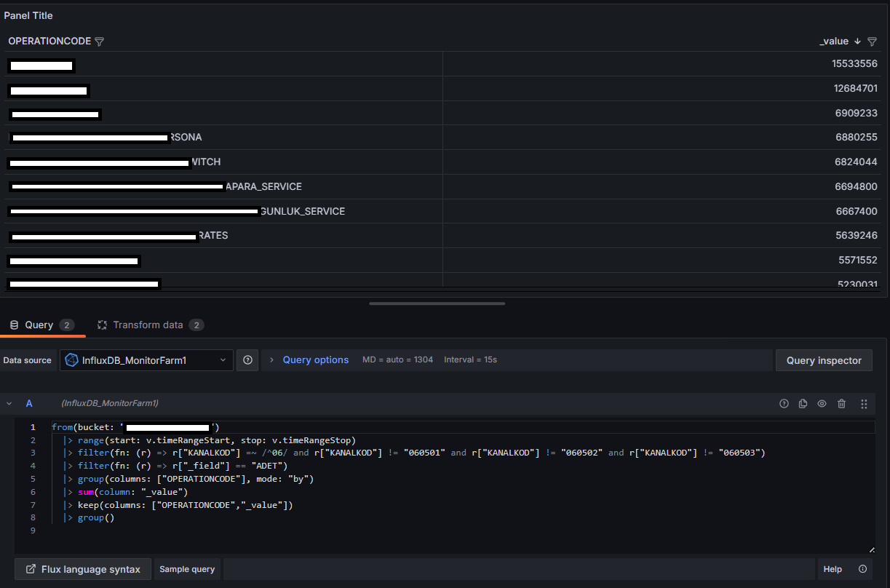Open _value column filter icon
Image resolution: width=890 pixels, height=588 pixels.
click(x=872, y=41)
